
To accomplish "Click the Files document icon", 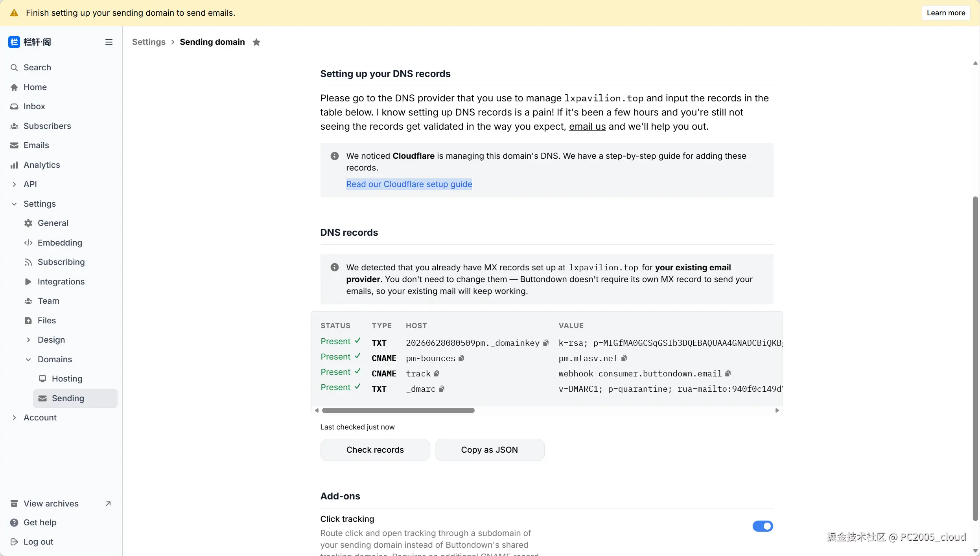I will tap(28, 321).
